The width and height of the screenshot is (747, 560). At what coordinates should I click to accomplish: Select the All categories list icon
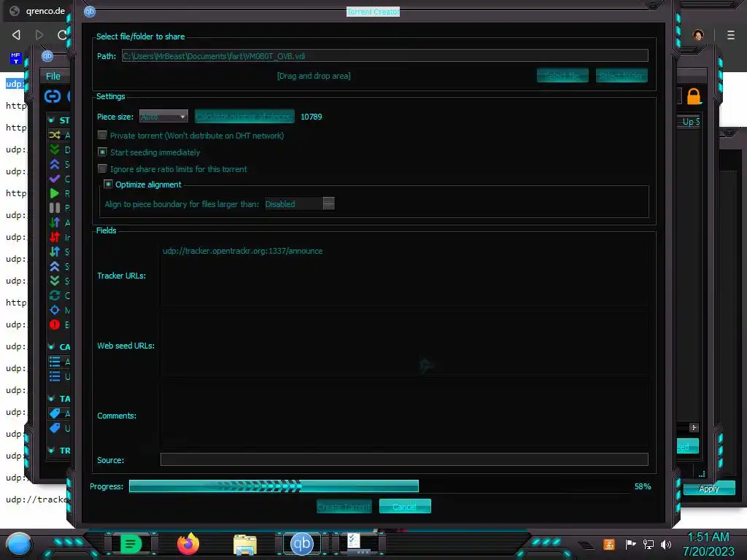[54, 362]
